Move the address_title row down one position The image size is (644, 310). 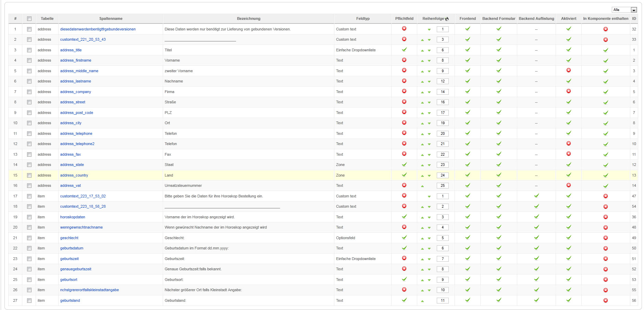(429, 50)
